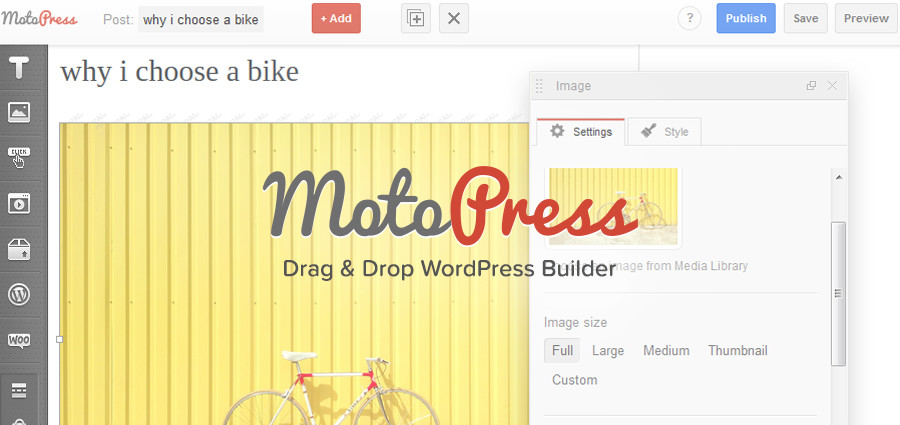Select the Image widget in sidebar
Image resolution: width=900 pixels, height=425 pixels.
19,112
